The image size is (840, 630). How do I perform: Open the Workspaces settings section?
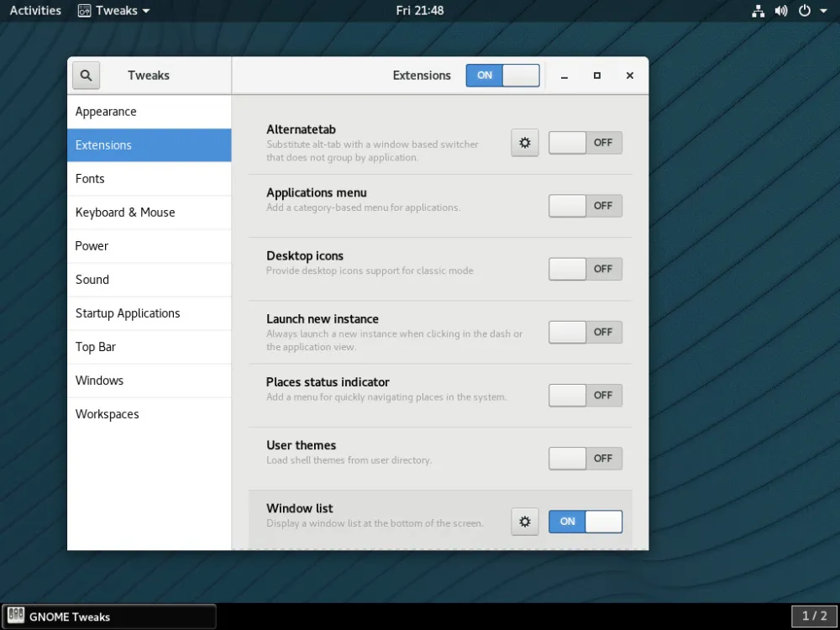click(x=107, y=413)
